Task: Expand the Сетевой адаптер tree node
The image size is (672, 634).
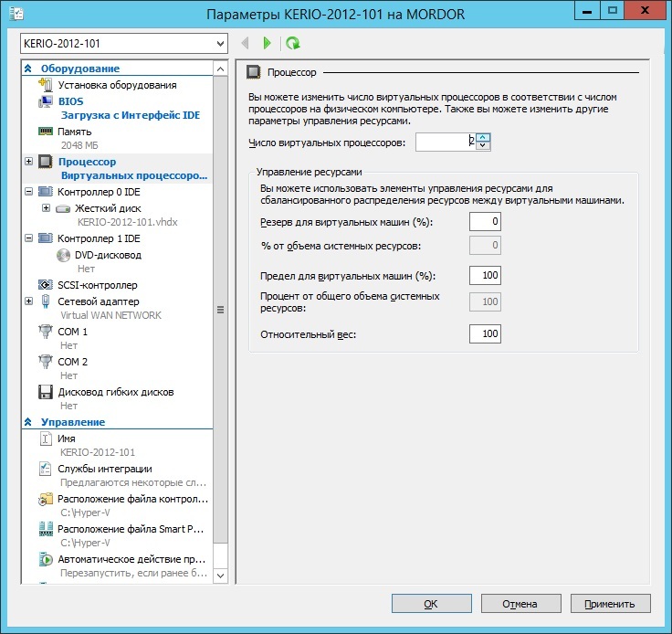Action: pos(29,301)
